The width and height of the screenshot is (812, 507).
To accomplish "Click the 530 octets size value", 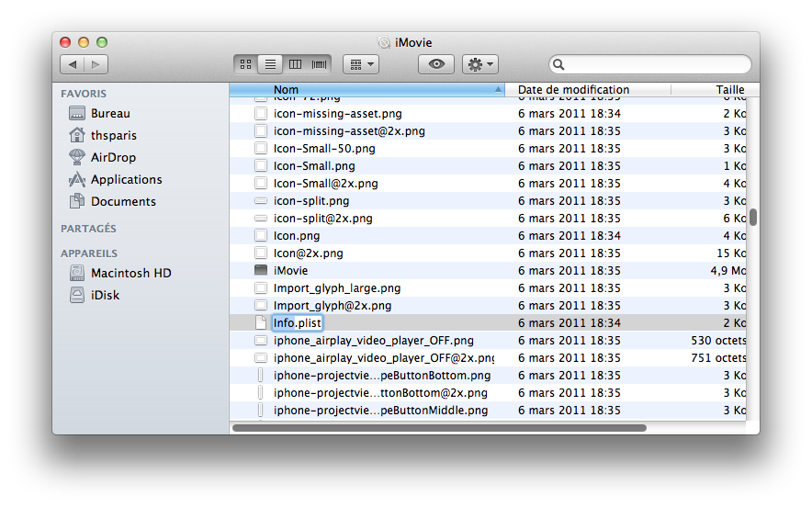I will [718, 341].
